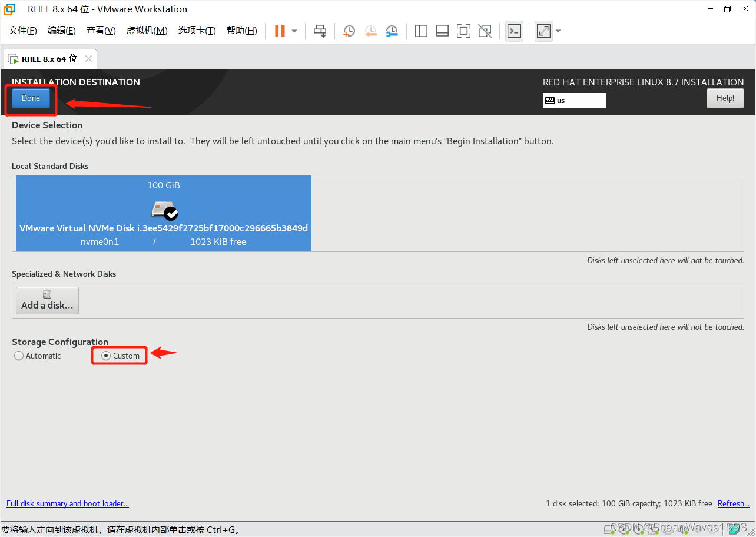The height and width of the screenshot is (537, 756).
Task: Enter full screen mode icon
Action: pyautogui.click(x=463, y=31)
